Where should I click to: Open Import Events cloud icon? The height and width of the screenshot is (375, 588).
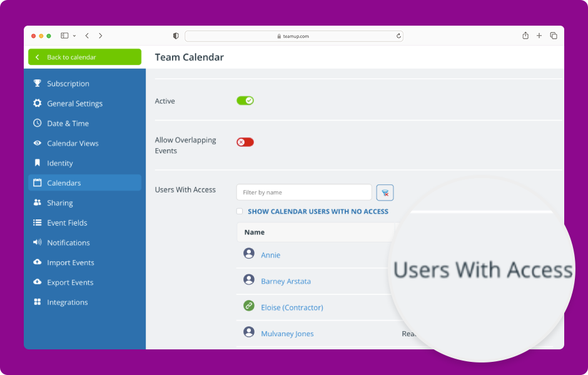point(38,262)
